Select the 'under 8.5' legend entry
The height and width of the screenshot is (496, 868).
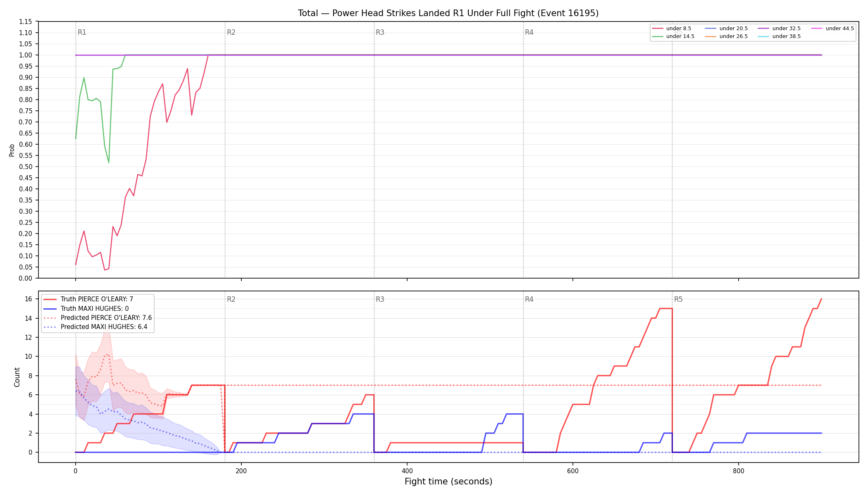pos(672,29)
